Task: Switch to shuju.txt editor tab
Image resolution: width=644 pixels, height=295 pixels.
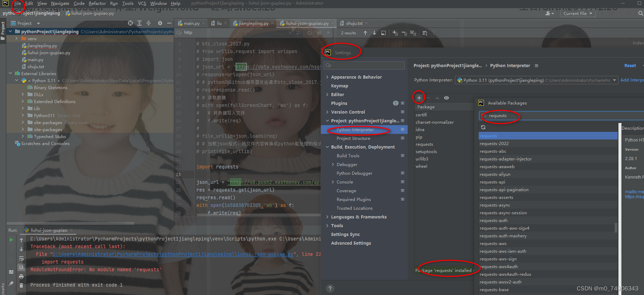Action: 354,23
